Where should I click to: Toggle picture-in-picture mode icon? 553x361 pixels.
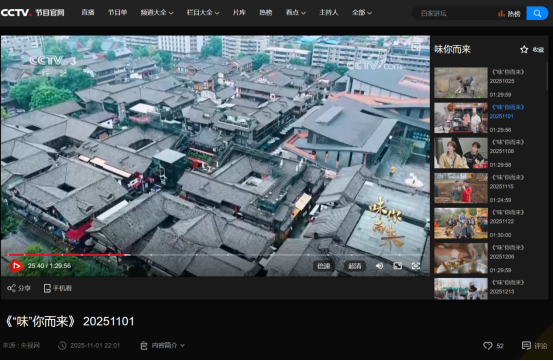pyautogui.click(x=397, y=266)
